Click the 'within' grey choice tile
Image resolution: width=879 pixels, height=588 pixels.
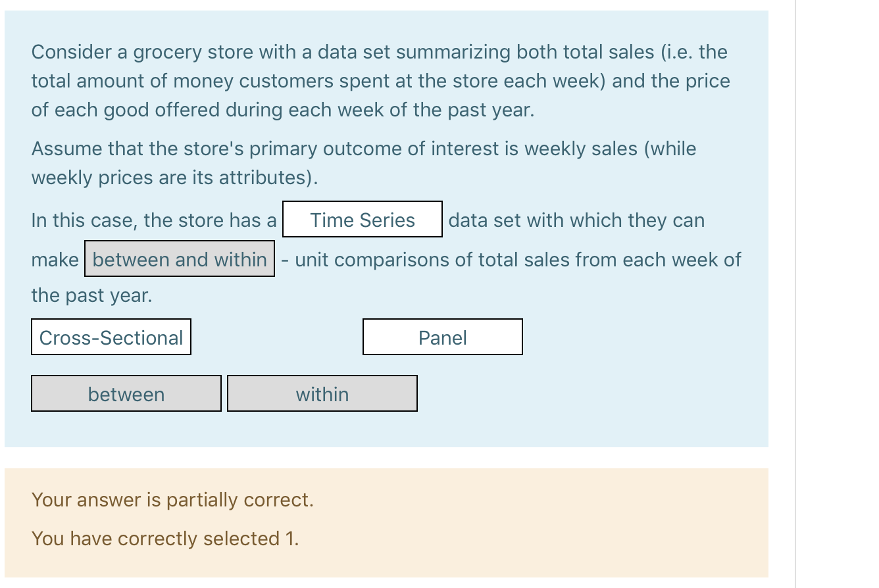(x=322, y=393)
